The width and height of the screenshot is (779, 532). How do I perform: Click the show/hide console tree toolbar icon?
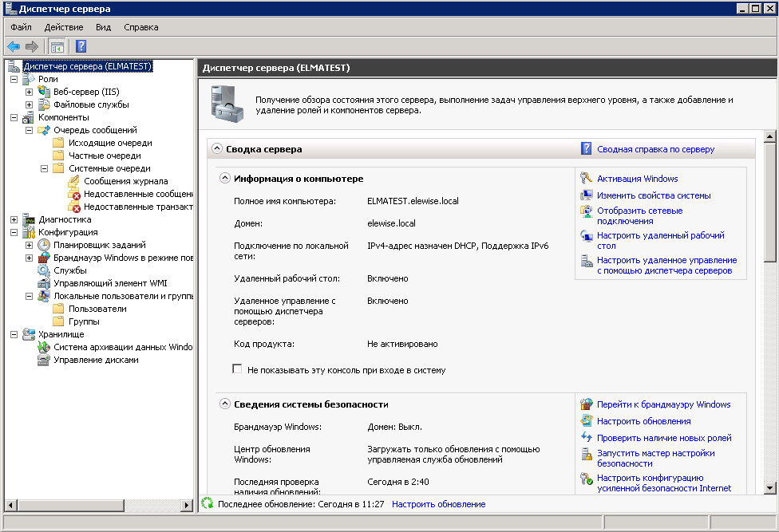click(57, 46)
